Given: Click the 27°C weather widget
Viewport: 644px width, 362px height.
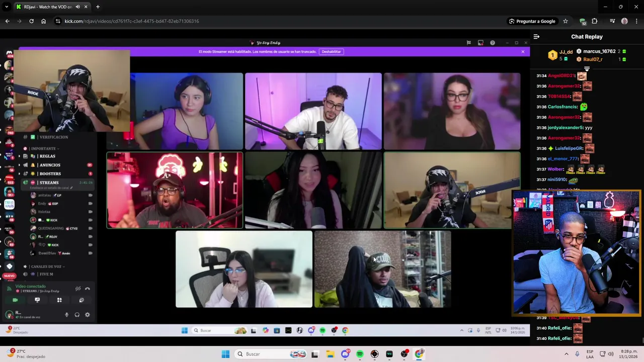Looking at the screenshot, I should click(25, 354).
